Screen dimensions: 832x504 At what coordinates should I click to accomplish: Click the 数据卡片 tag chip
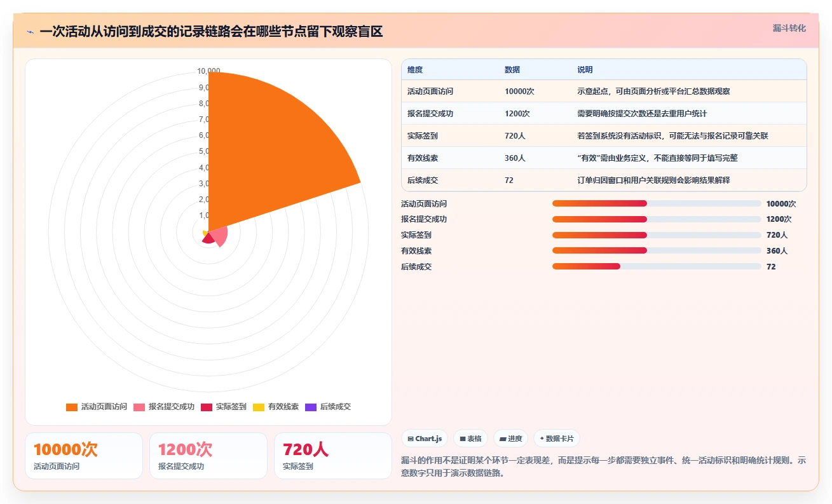[x=556, y=439]
